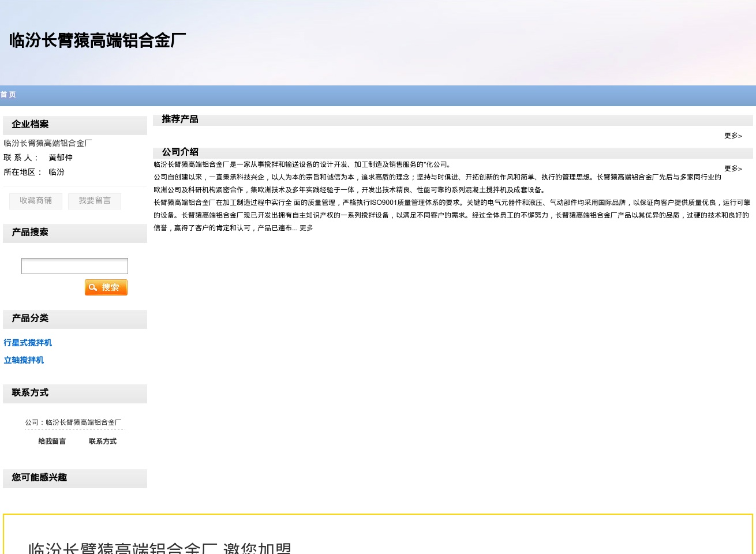Click 公司：临汾长臂猿高端铝合金厂 contact line
This screenshot has height=554, width=756.
73,422
